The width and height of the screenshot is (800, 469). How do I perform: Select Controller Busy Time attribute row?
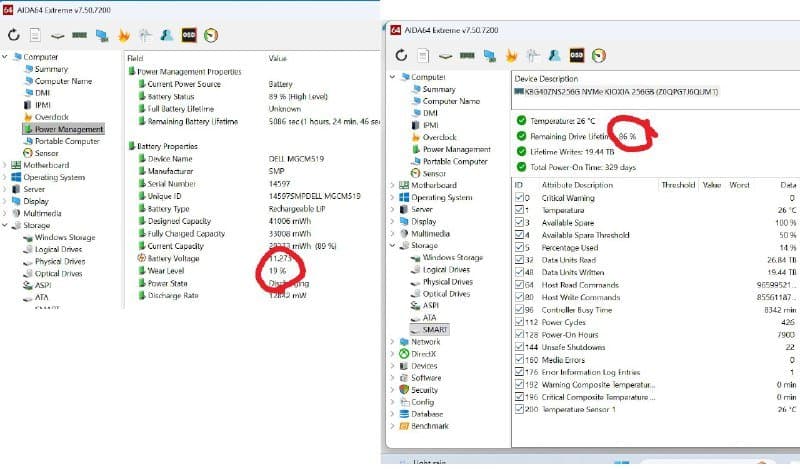point(656,310)
